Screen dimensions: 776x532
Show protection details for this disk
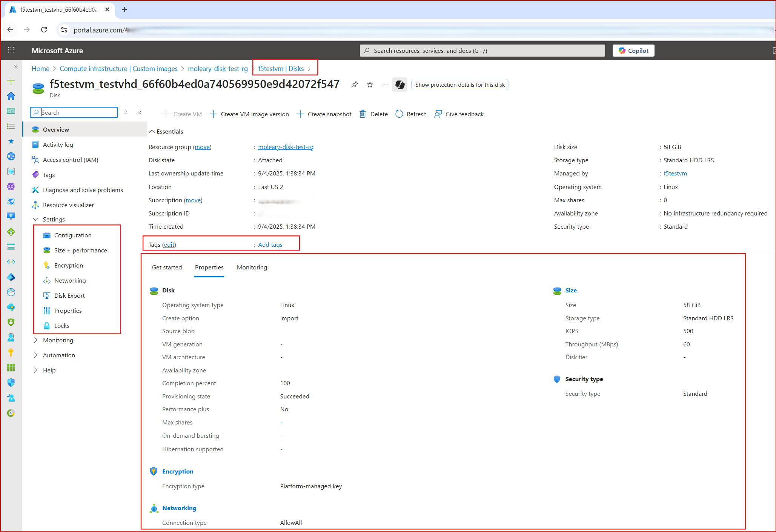(460, 85)
